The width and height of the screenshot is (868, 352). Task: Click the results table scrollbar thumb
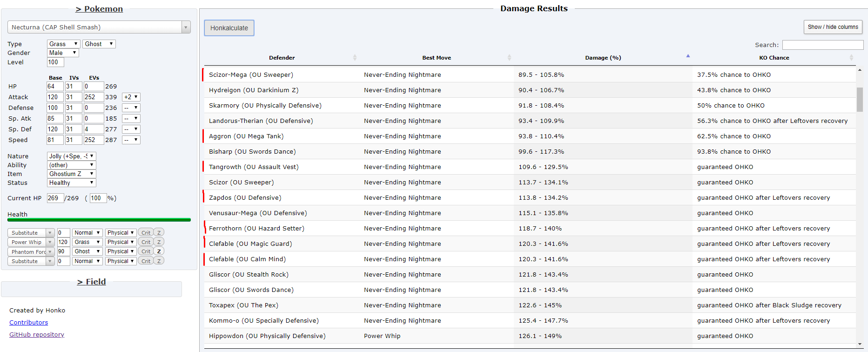[x=860, y=100]
